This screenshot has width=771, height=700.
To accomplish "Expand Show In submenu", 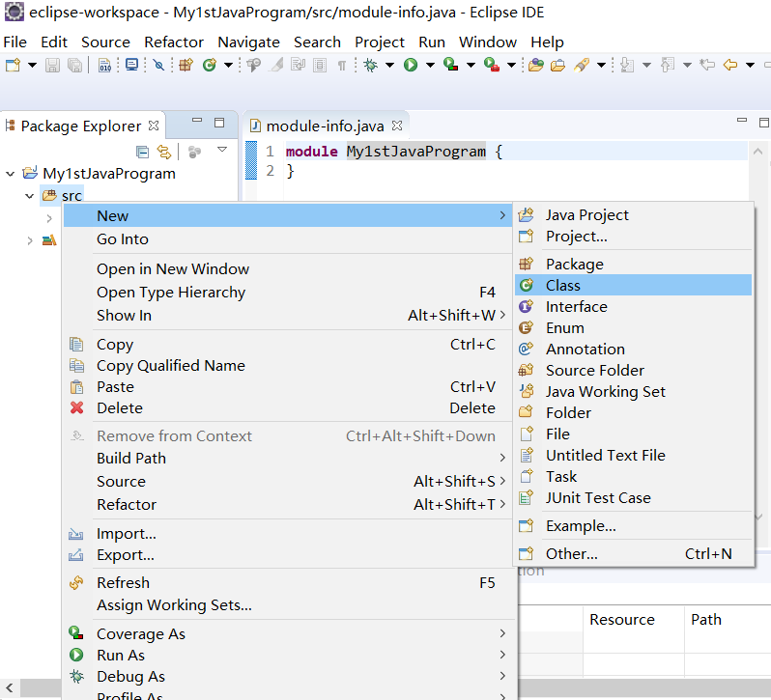I will point(289,316).
